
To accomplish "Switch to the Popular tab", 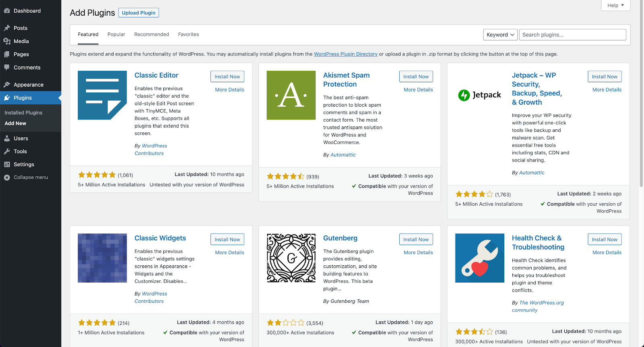I will (x=116, y=35).
